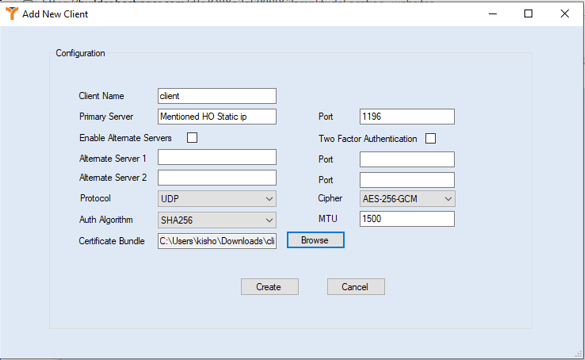Click the Port field for Alternate Server 2
The image size is (585, 360).
[407, 180]
